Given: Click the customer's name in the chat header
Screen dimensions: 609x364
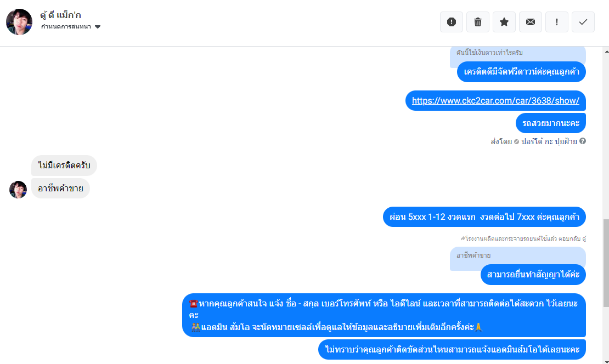Looking at the screenshot, I should pyautogui.click(x=61, y=15).
